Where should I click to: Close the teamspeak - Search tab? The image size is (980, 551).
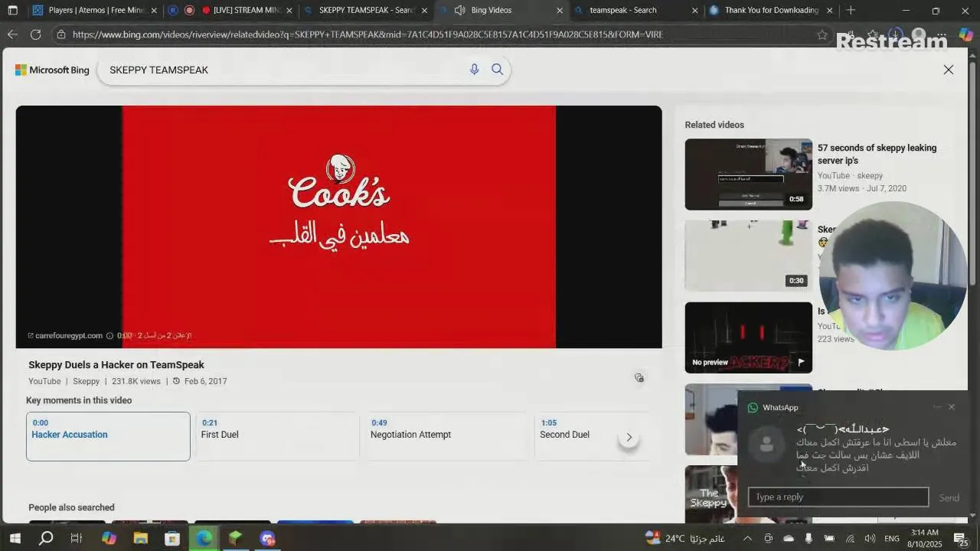click(695, 11)
